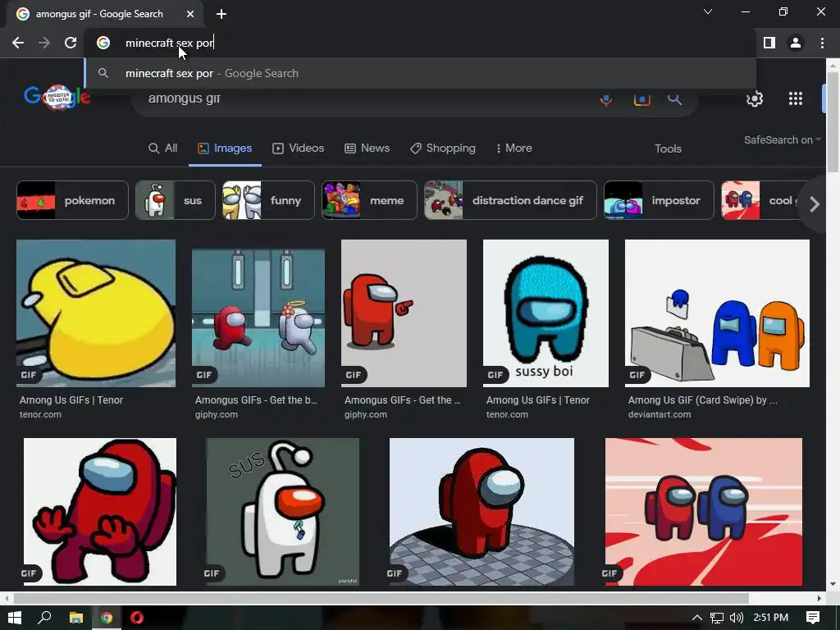Click deviantart.com source text

coord(660,414)
